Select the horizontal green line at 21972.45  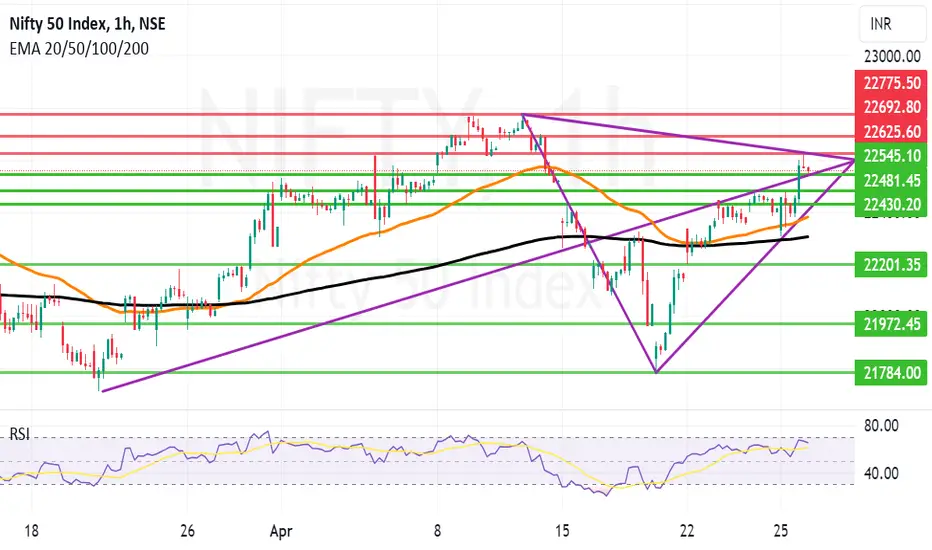coord(427,324)
